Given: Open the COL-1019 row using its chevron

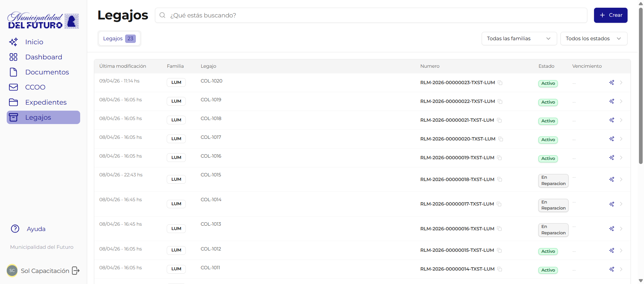Looking at the screenshot, I should coord(621,101).
